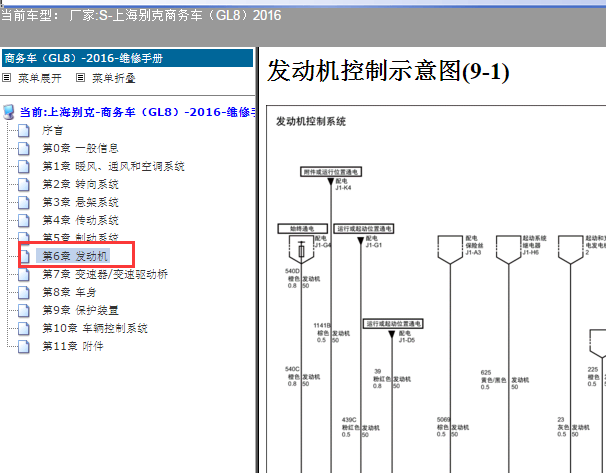Click 菜单展开 text link
Screen dimensions: 606x473
[40, 78]
